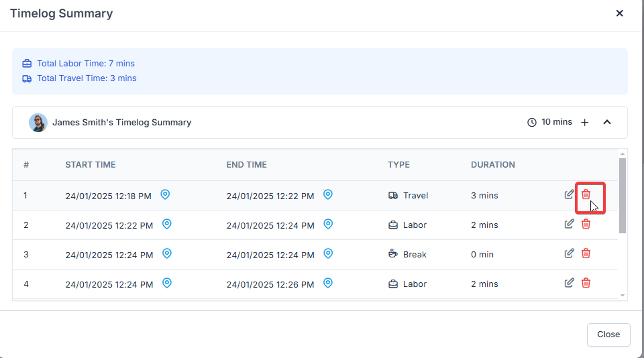Screen dimensions: 644x358
Task: Click the timelog table vertical scrollbar thumb
Action: point(623,195)
